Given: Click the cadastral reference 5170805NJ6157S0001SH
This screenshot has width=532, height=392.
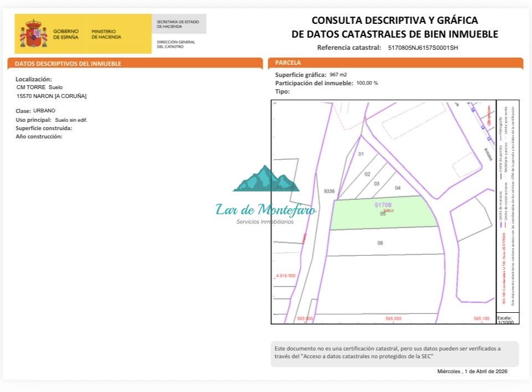Looking at the screenshot, I should (x=423, y=48).
